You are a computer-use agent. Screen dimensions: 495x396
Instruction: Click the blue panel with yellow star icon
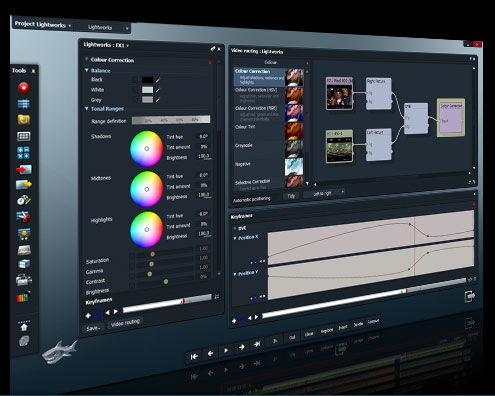click(24, 234)
